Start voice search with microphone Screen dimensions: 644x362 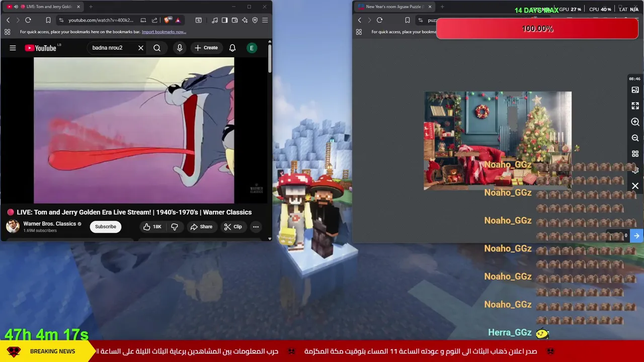click(x=180, y=48)
